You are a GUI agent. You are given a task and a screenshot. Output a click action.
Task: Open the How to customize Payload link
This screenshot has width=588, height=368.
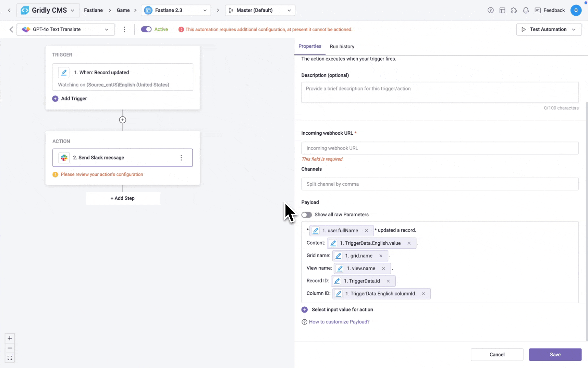click(339, 322)
